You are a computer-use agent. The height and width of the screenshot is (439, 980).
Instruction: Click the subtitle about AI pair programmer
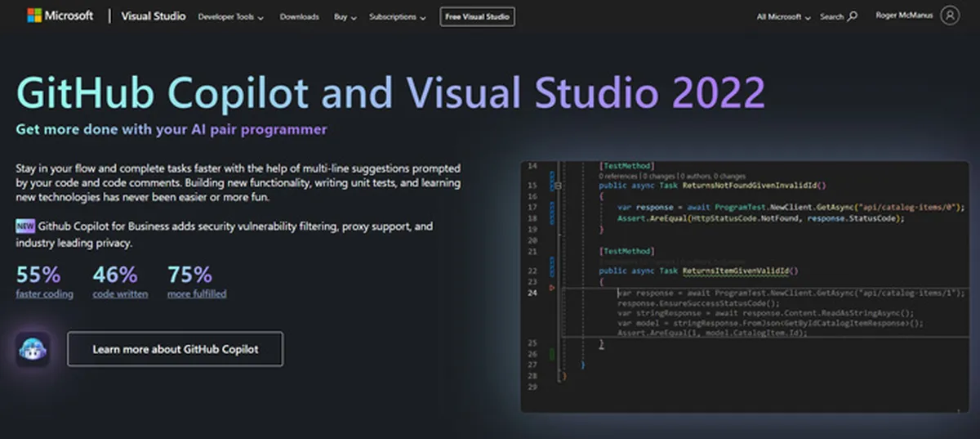171,129
